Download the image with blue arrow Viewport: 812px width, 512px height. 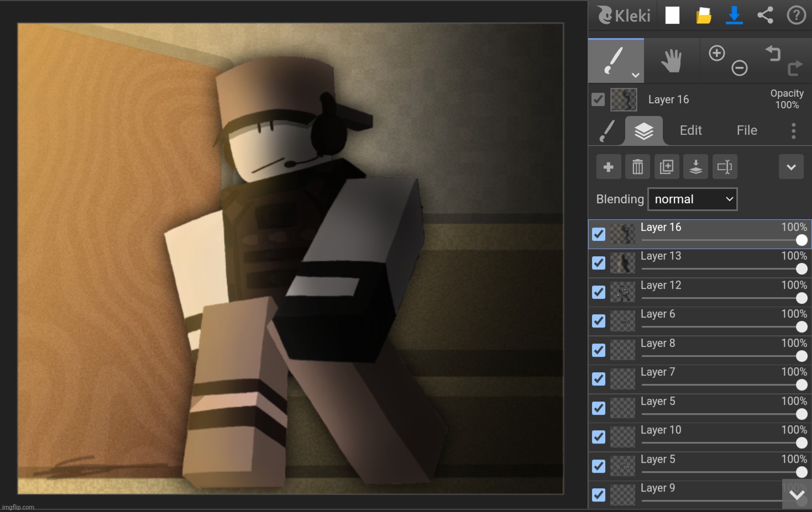click(x=734, y=15)
